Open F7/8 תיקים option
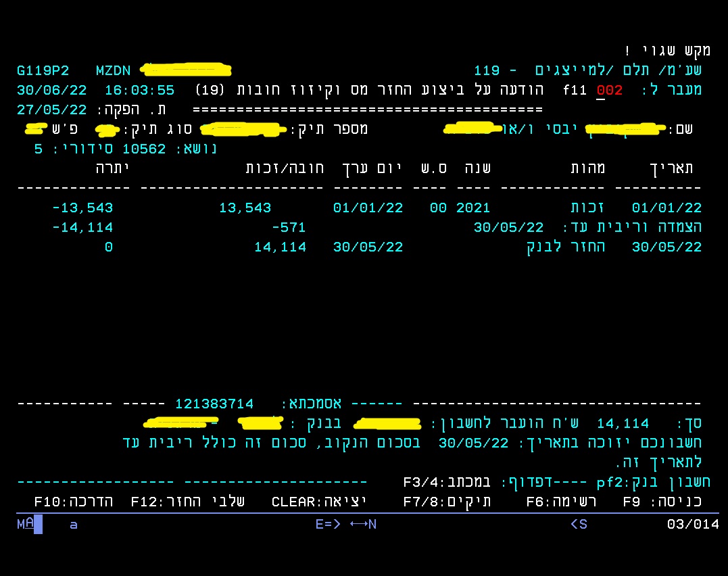This screenshot has height=576, width=728. pyautogui.click(x=447, y=502)
